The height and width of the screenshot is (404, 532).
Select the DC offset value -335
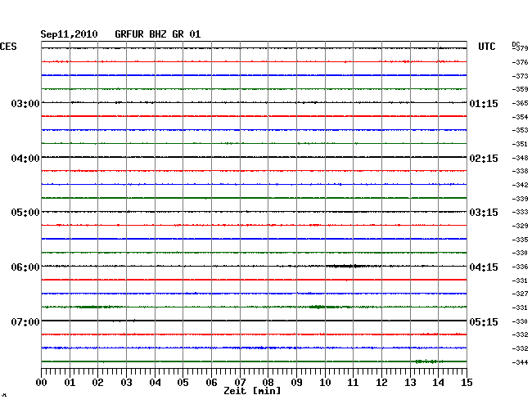520,240
